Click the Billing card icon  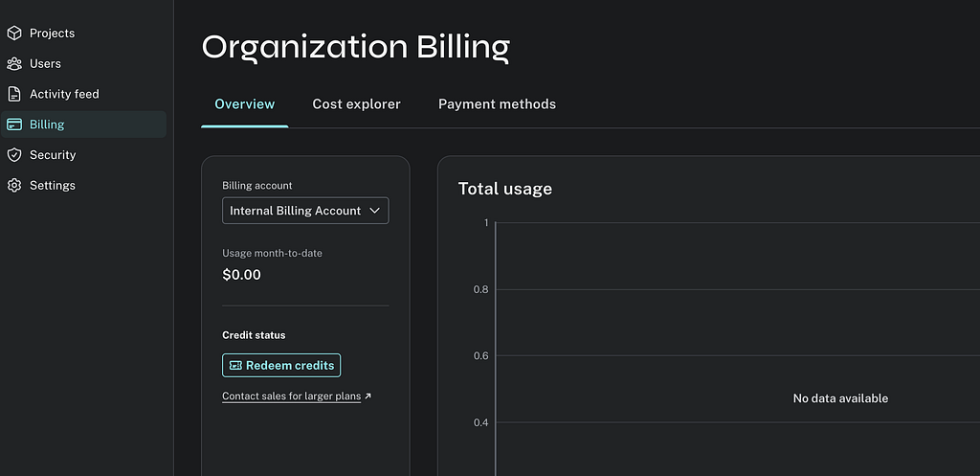point(14,125)
